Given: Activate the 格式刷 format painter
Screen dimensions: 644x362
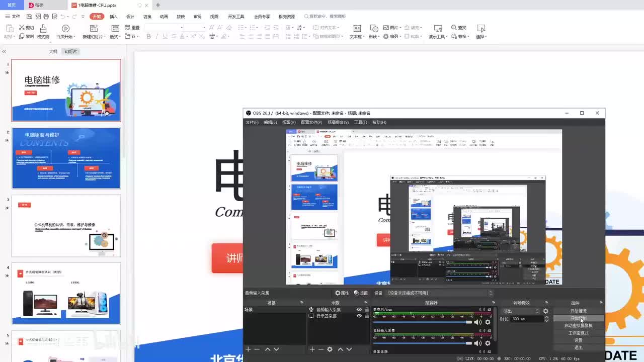Looking at the screenshot, I should (x=43, y=31).
